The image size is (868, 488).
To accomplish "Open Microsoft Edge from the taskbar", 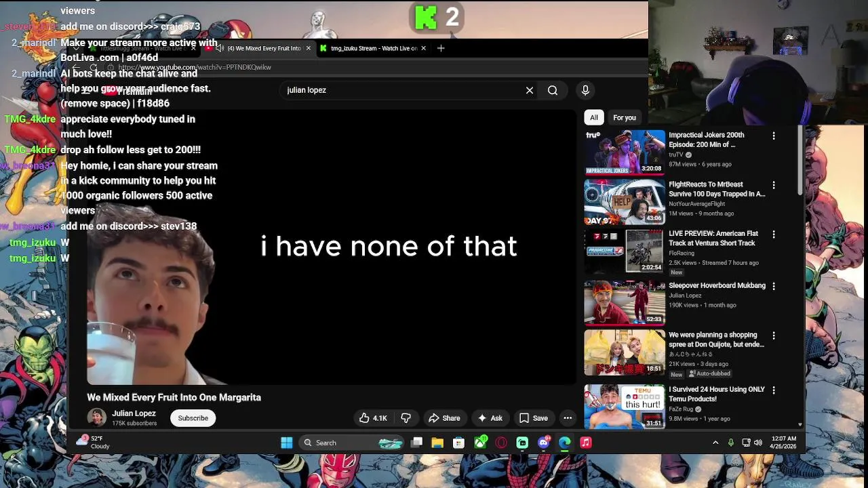I will click(565, 443).
